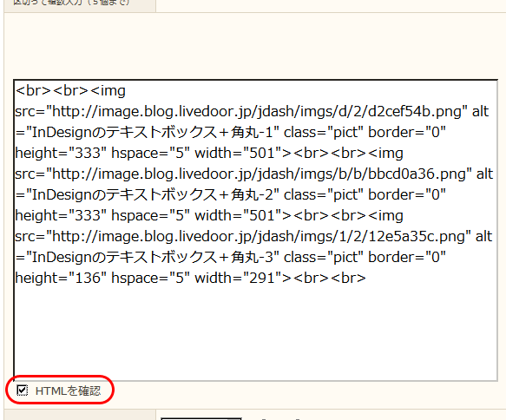Click the final <br><br> tags in editor

coord(330,278)
